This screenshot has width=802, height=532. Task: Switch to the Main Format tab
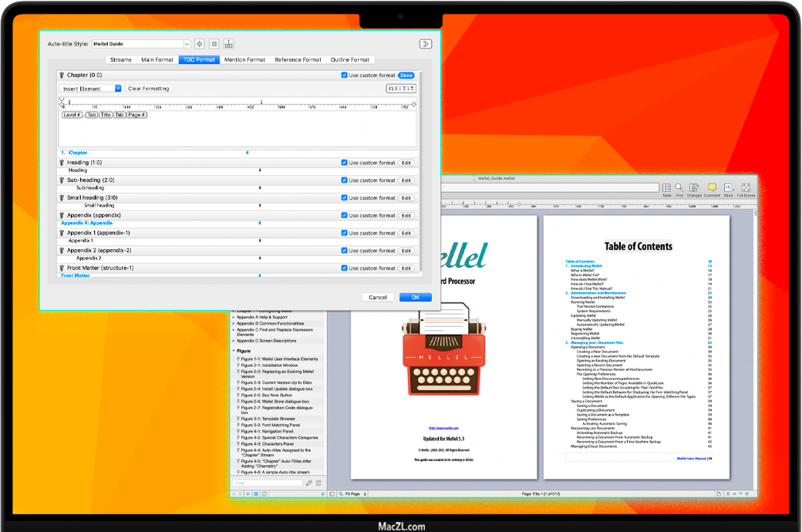157,59
